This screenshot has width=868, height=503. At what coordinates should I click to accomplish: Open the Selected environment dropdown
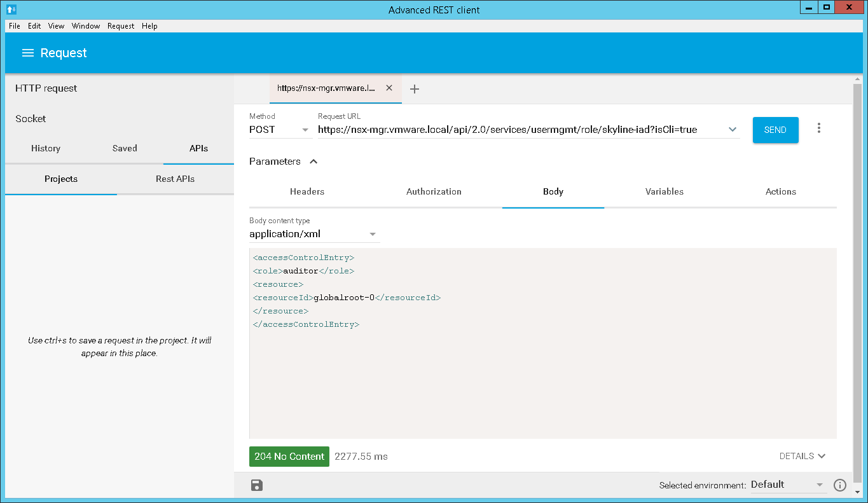[789, 485]
